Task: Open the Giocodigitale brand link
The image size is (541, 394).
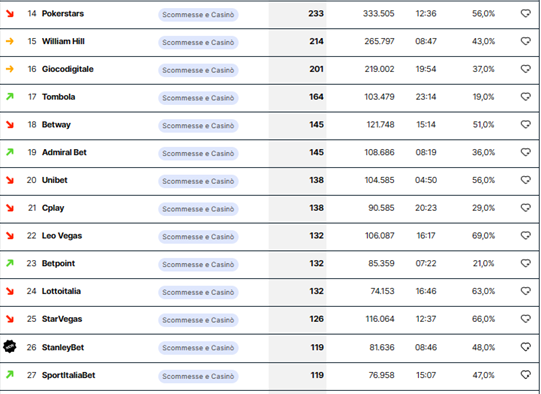Action: click(x=68, y=69)
